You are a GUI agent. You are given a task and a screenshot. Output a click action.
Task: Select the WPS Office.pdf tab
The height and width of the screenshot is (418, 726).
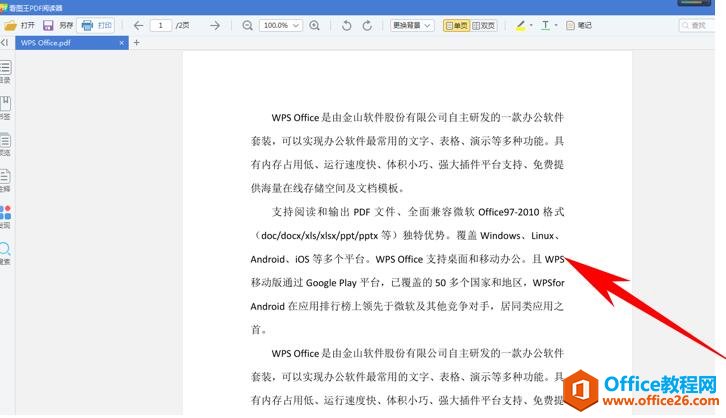pyautogui.click(x=72, y=43)
